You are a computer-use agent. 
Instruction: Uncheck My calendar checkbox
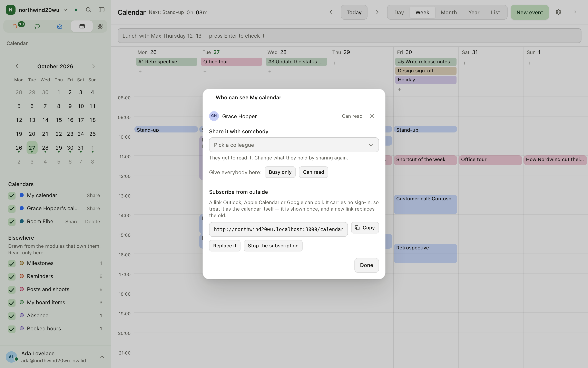12,196
